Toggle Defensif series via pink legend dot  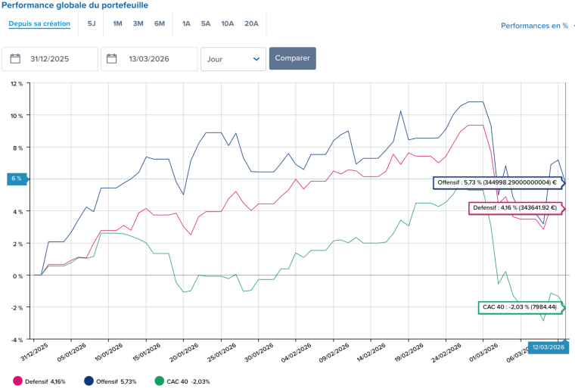click(18, 381)
